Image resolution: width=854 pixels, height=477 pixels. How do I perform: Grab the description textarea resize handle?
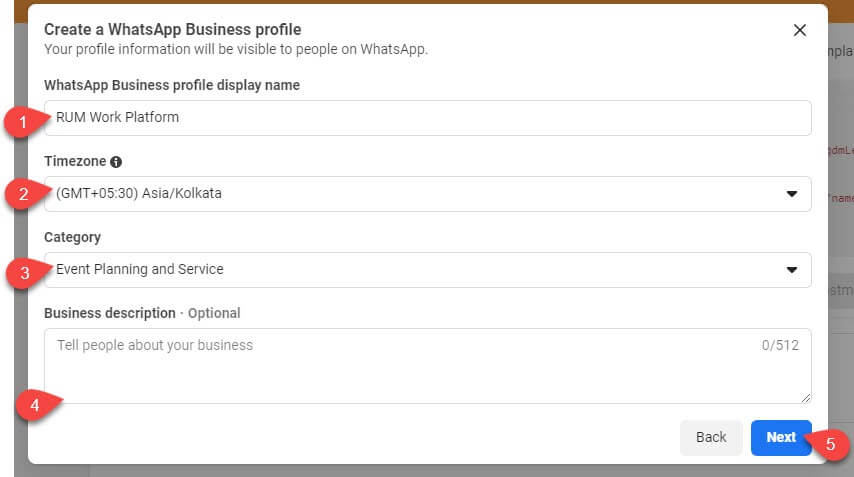pos(806,398)
